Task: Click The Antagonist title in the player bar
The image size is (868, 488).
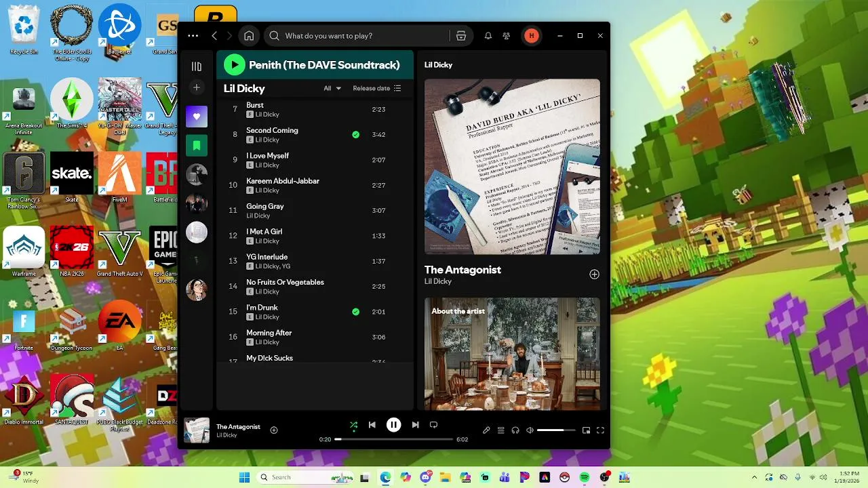Action: click(238, 426)
